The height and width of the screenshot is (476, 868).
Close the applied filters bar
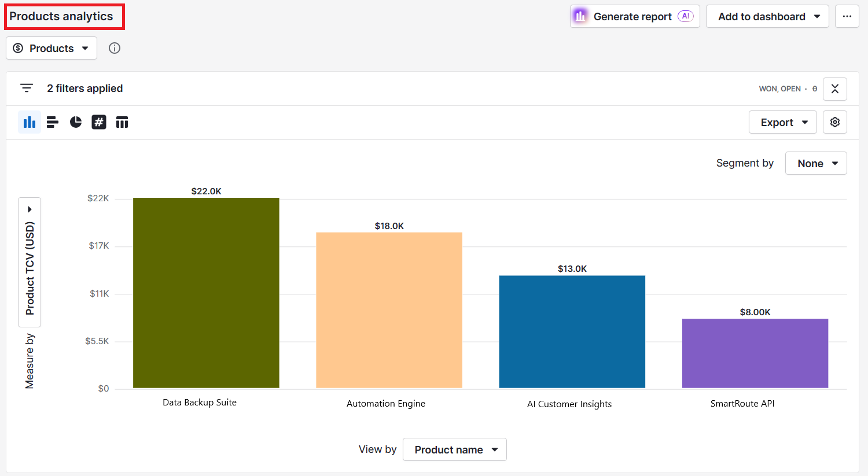[x=834, y=88]
